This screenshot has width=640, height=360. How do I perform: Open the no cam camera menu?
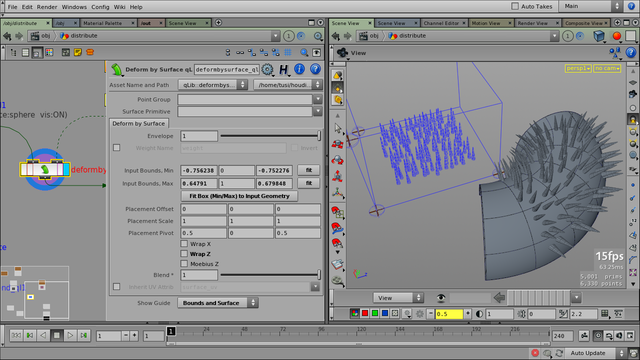[607, 68]
